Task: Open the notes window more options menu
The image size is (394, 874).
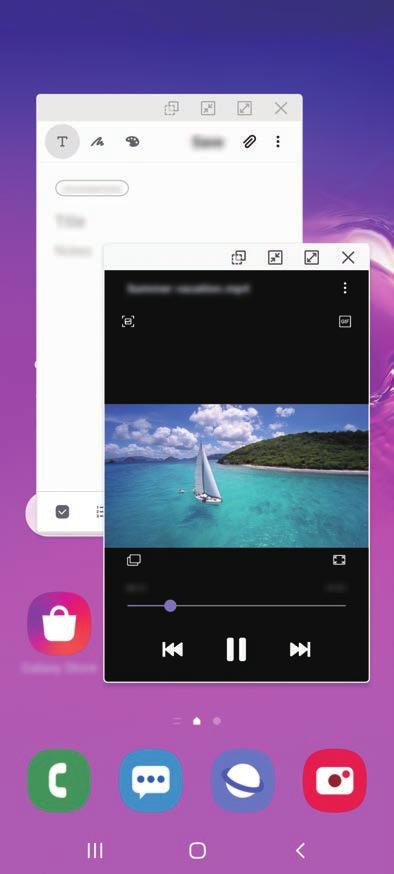Action: [278, 142]
